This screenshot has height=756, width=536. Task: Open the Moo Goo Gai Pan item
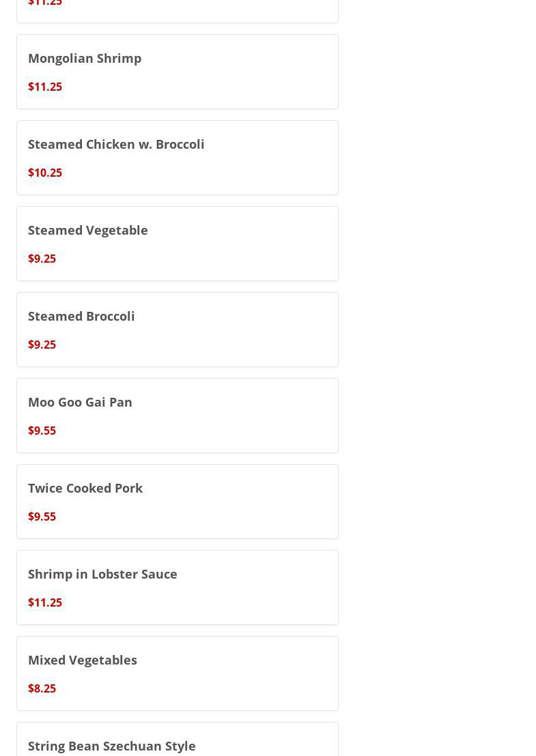click(80, 402)
